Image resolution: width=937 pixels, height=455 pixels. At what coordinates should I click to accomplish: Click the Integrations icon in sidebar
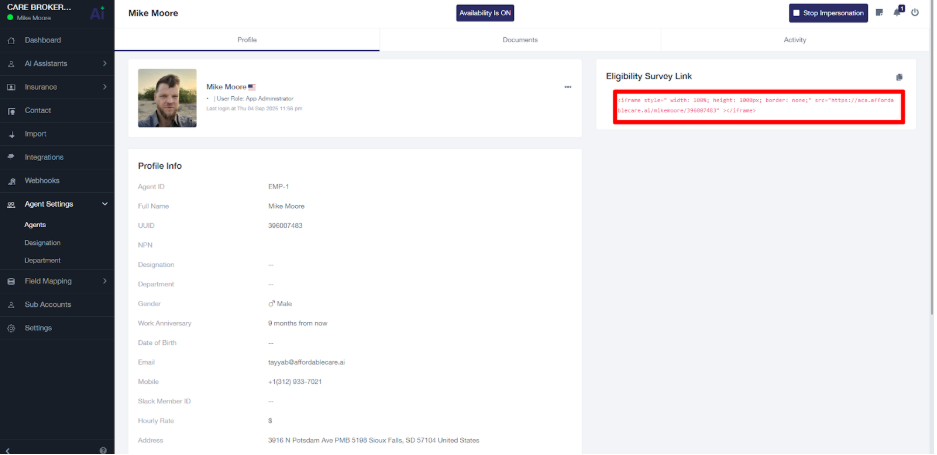pyautogui.click(x=11, y=157)
